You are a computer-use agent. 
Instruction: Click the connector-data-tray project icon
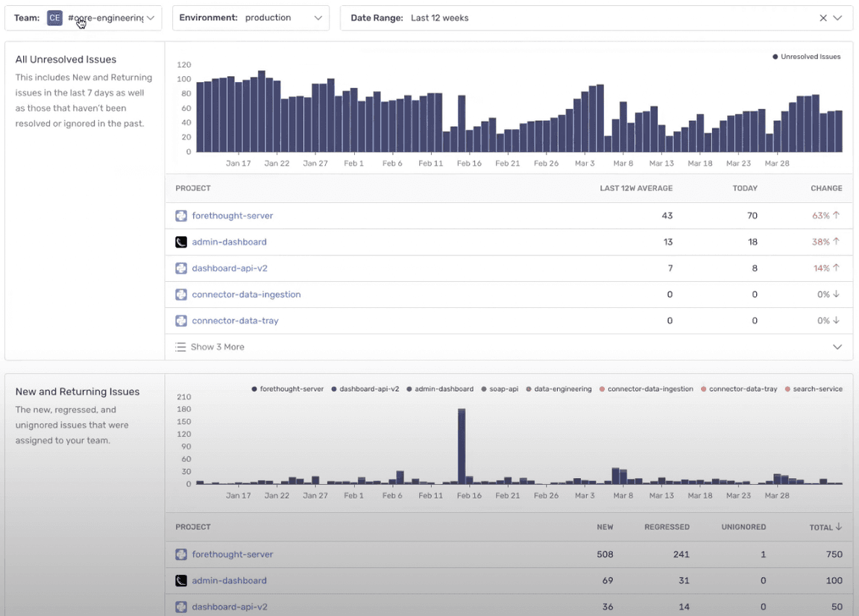180,321
